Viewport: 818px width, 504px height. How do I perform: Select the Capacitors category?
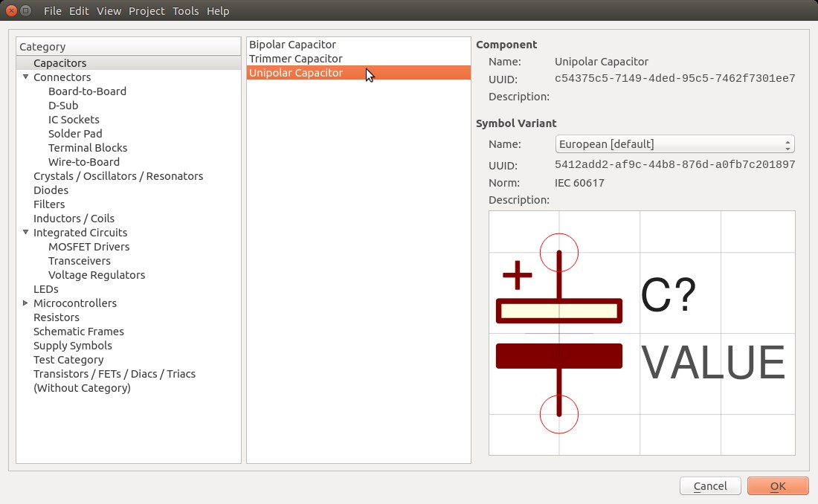click(60, 63)
